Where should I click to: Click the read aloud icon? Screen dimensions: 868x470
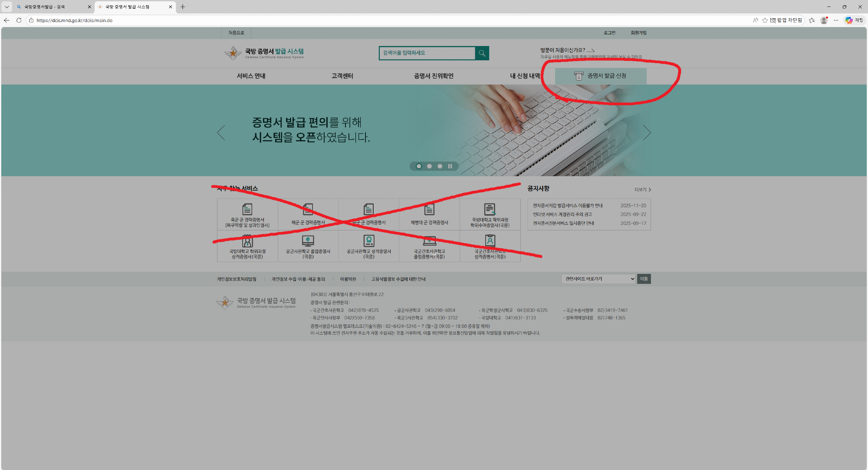(x=756, y=20)
